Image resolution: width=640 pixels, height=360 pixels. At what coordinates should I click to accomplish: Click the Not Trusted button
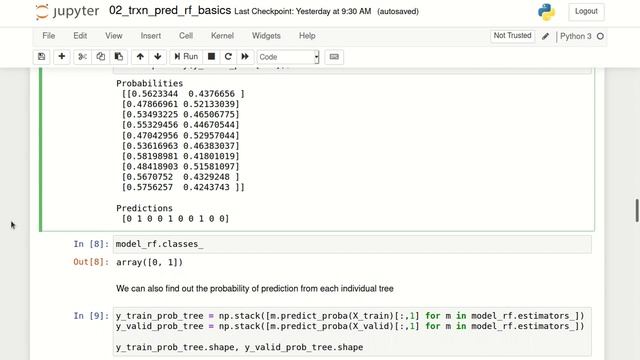pyautogui.click(x=512, y=36)
